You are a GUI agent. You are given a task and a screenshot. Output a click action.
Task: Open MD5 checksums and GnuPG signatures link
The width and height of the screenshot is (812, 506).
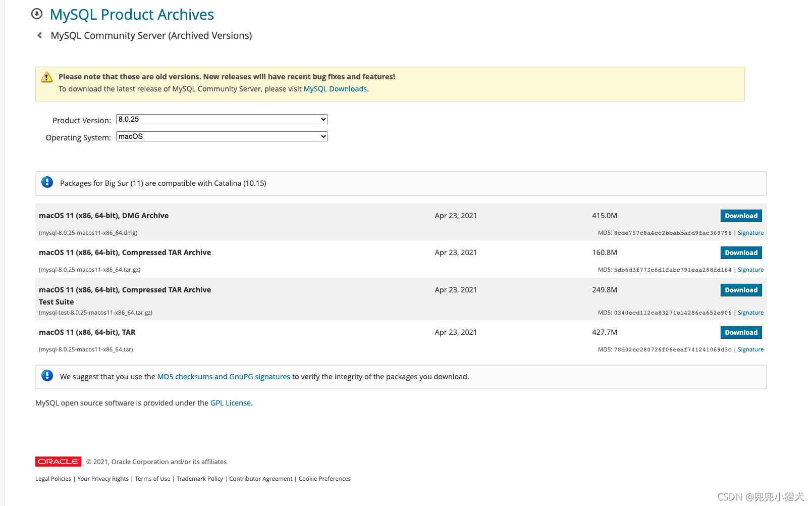point(224,377)
